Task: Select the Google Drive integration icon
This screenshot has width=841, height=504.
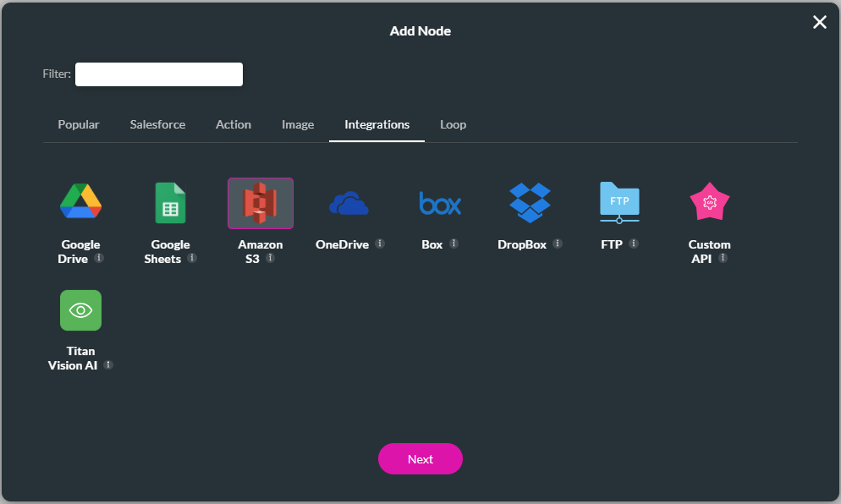Action: coord(80,202)
